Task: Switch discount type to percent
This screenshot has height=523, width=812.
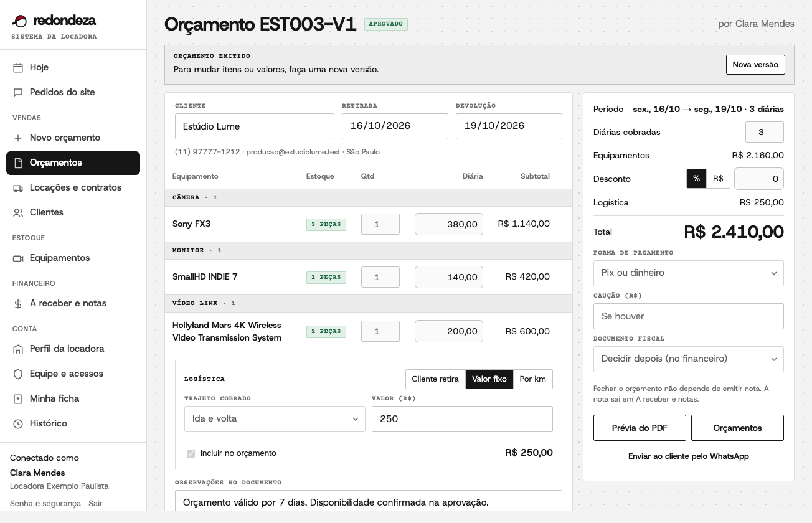Action: pyautogui.click(x=696, y=179)
